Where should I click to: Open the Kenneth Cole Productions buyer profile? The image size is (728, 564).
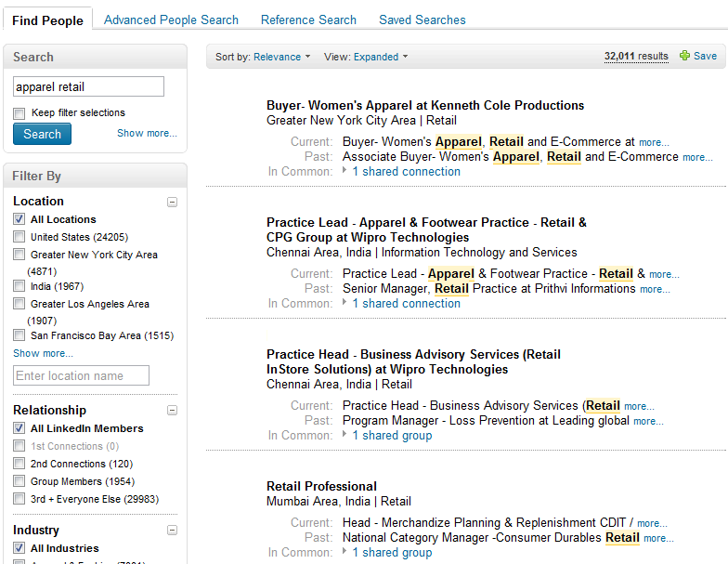(x=425, y=105)
